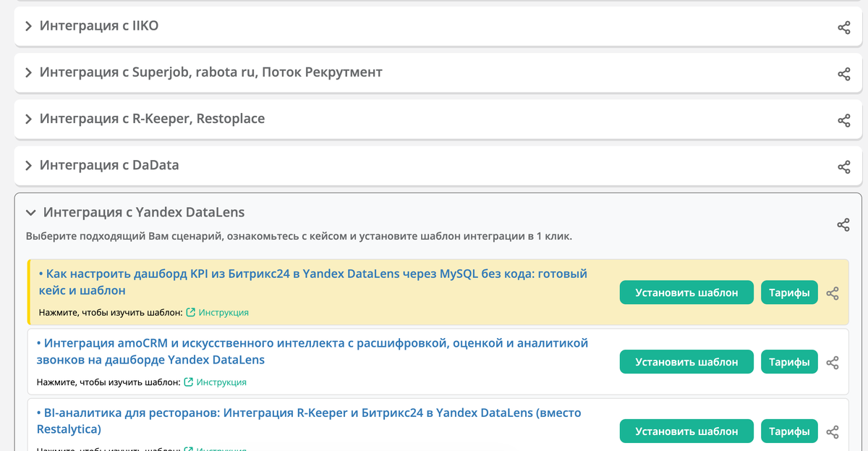Image resolution: width=868 pixels, height=451 pixels.
Task: Install the R-Keeper BI-аналитика template
Action: click(x=686, y=431)
